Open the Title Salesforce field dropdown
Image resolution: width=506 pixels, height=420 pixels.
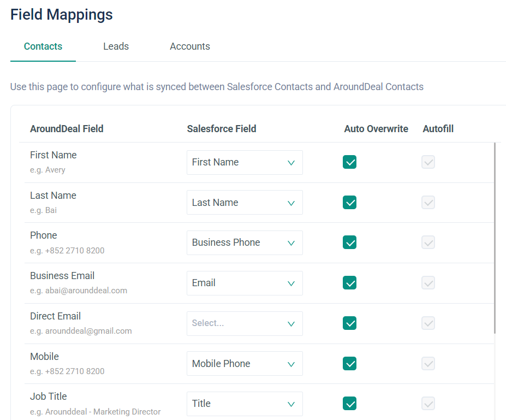[245, 404]
